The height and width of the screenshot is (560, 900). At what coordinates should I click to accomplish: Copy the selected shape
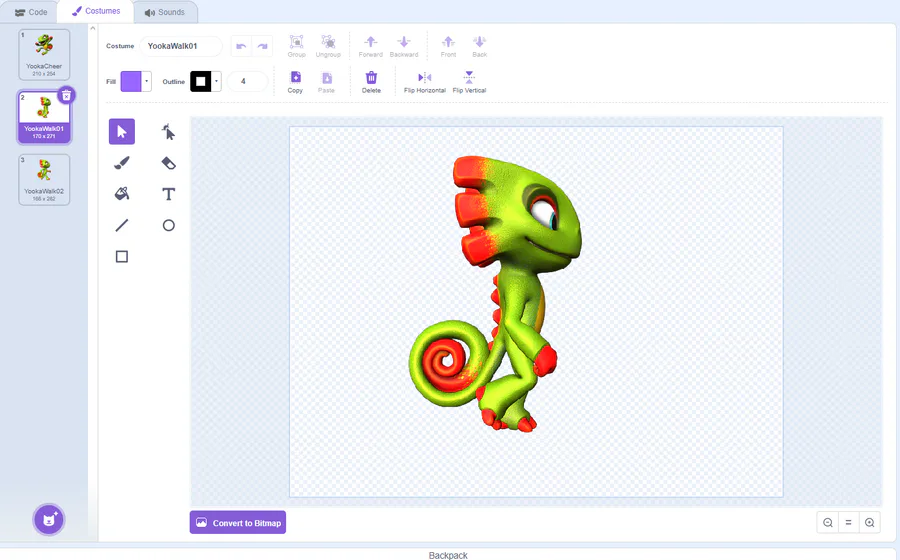click(x=295, y=82)
